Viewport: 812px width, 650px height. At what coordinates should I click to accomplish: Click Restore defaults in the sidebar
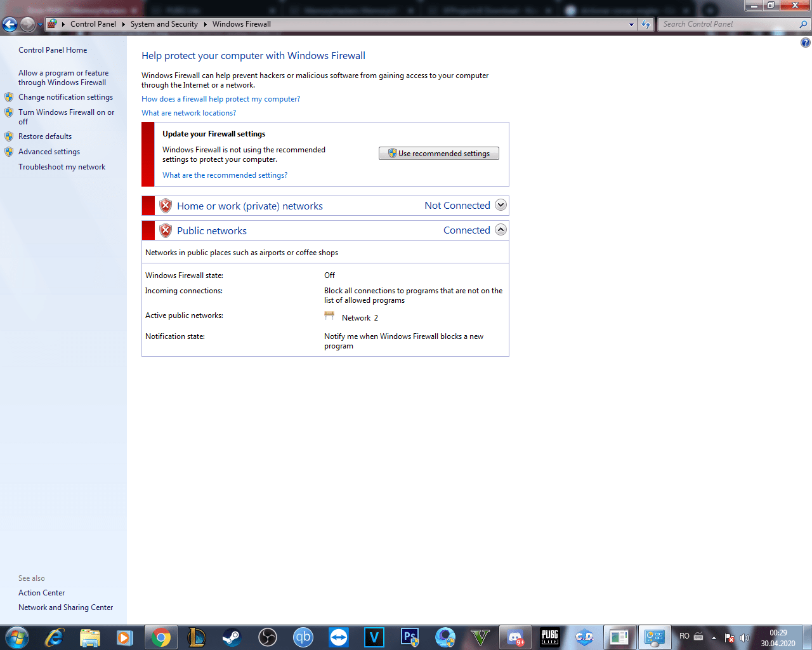(45, 136)
